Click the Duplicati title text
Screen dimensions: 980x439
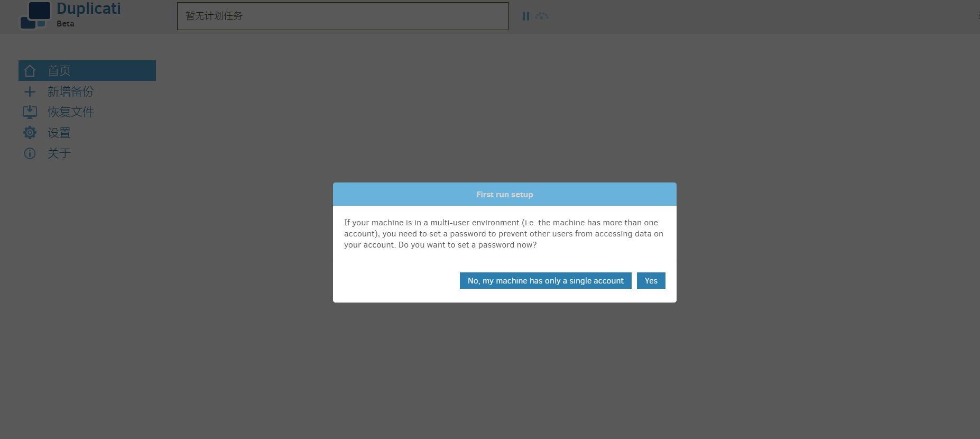[x=88, y=9]
